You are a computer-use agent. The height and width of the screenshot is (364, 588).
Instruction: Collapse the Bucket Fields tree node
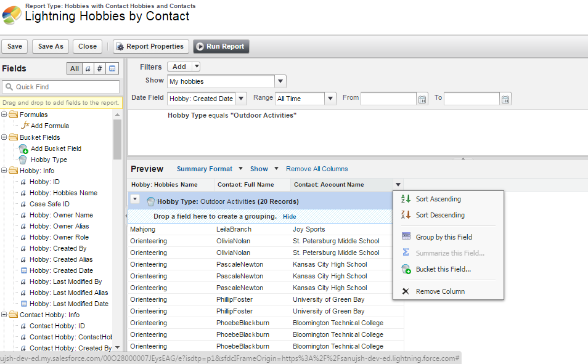pos(4,137)
